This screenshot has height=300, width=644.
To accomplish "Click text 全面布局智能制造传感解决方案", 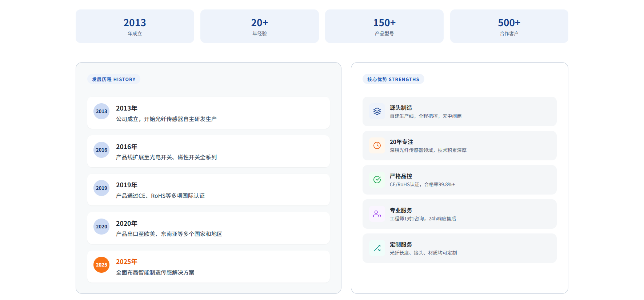I will (x=155, y=272).
